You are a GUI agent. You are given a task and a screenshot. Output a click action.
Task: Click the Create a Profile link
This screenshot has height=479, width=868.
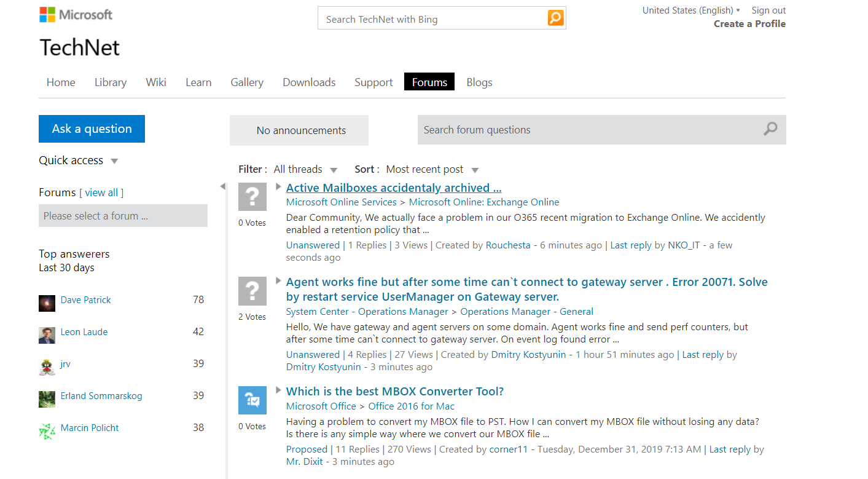[x=749, y=23]
